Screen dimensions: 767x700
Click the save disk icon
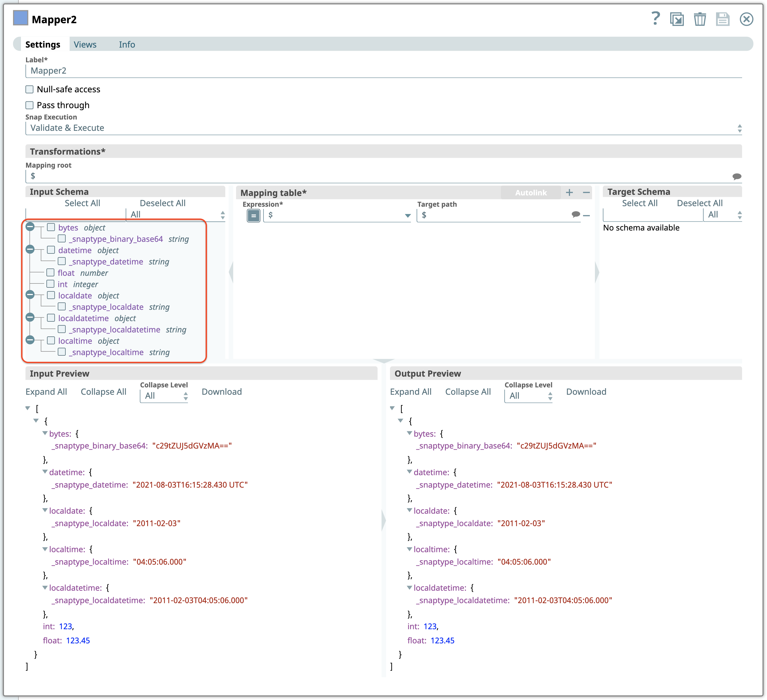[x=723, y=19]
